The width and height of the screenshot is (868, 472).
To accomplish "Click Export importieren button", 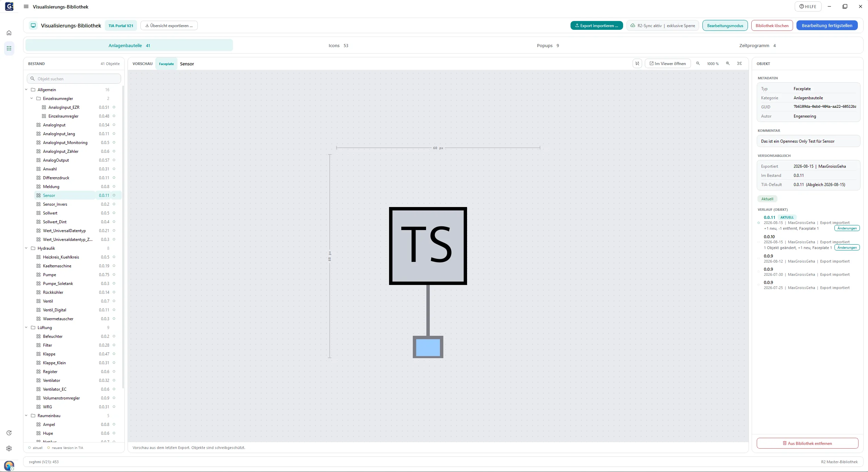I will pos(597,25).
